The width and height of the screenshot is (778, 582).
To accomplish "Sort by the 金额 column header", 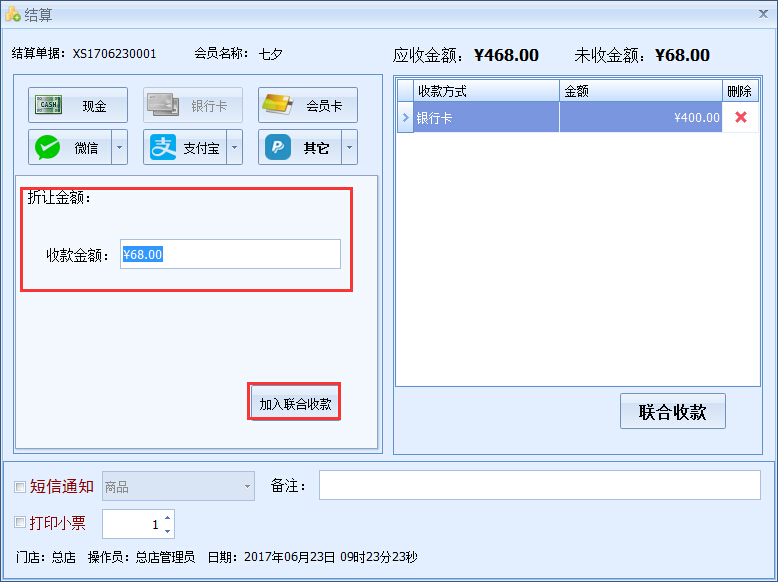I will (x=640, y=91).
